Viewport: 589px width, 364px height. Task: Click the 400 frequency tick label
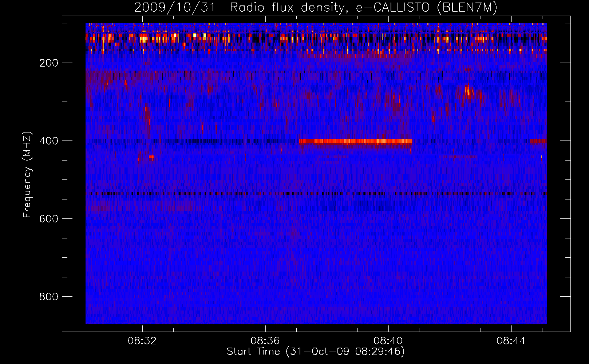tap(49, 141)
